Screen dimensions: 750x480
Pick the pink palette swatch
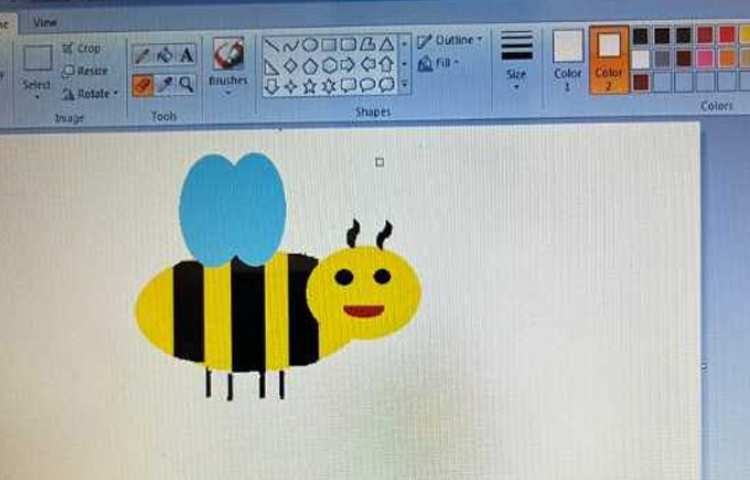(705, 58)
